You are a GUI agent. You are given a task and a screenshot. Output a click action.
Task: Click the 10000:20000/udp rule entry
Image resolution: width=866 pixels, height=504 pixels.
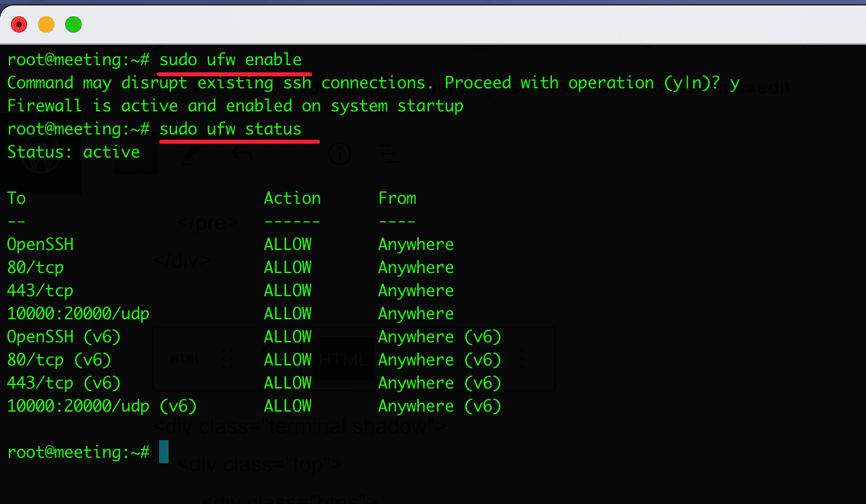[x=78, y=313]
